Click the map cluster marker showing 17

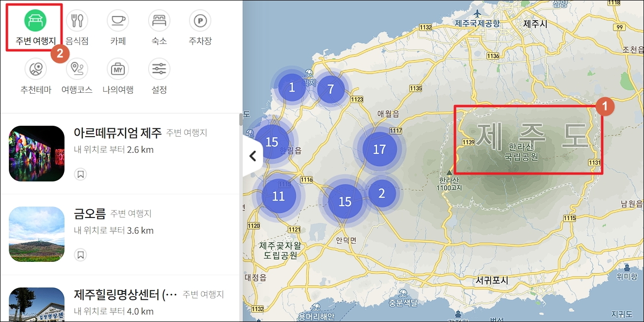tap(380, 149)
